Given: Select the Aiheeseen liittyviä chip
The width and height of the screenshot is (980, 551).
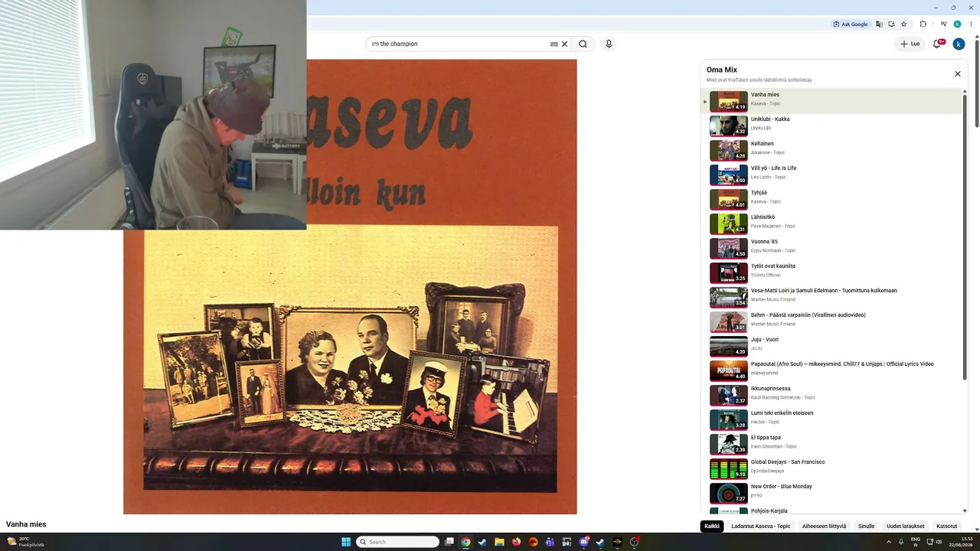Looking at the screenshot, I should [825, 527].
